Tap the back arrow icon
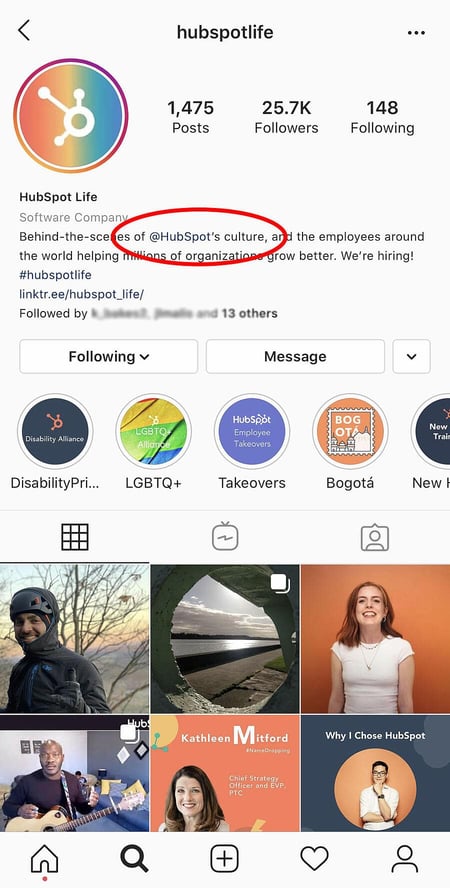The width and height of the screenshot is (450, 888). 24,31
